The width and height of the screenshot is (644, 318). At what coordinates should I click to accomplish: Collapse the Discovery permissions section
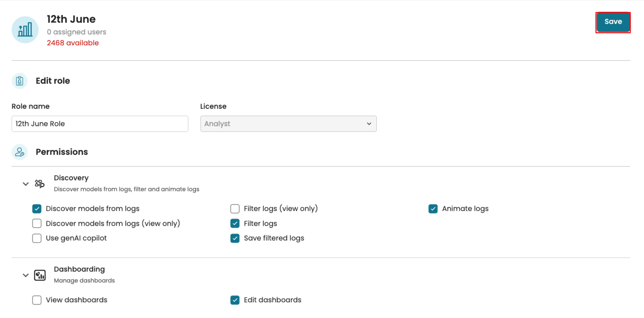click(x=25, y=184)
